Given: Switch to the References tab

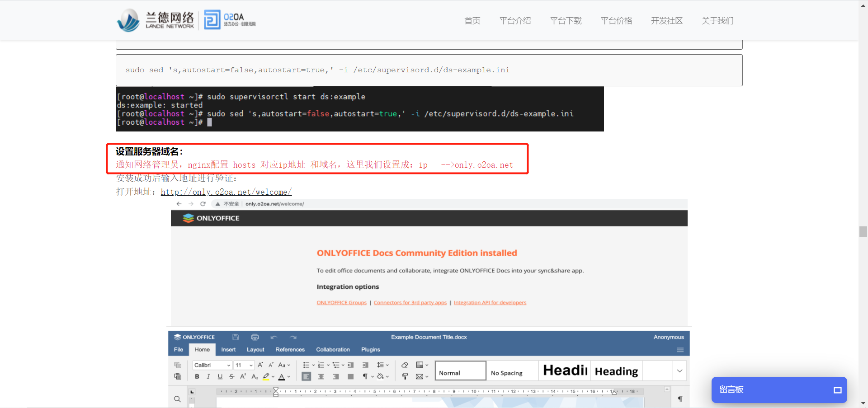Looking at the screenshot, I should (290, 350).
